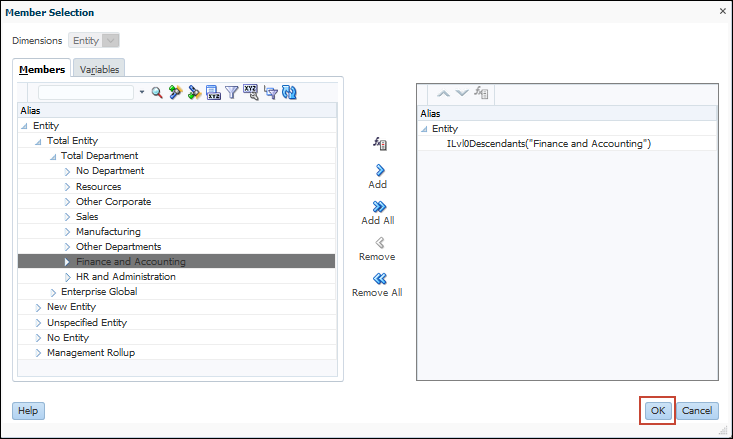Click the XYZ find member icon
Screen dimensions: 733x439
coord(251,93)
